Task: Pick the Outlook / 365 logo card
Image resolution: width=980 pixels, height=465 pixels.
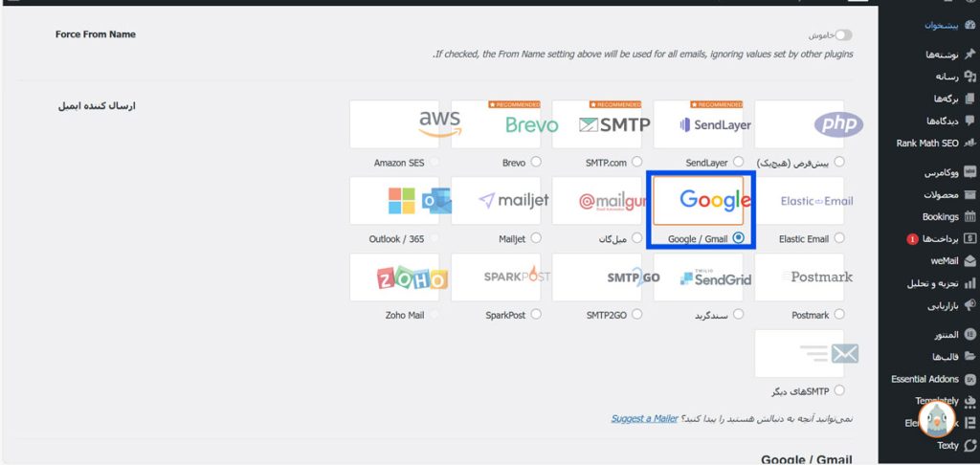Action: (394, 201)
